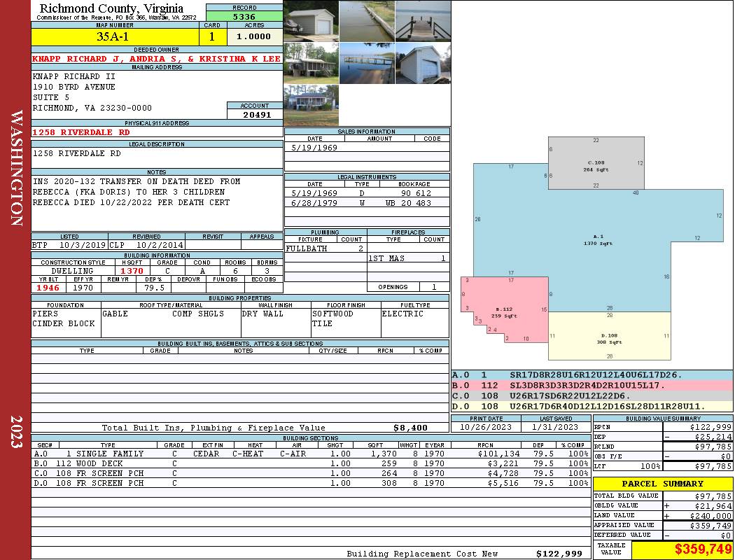Screen dimensions: 735x560
Task: Open the white garage photo thumbnail
Action: [311, 21]
